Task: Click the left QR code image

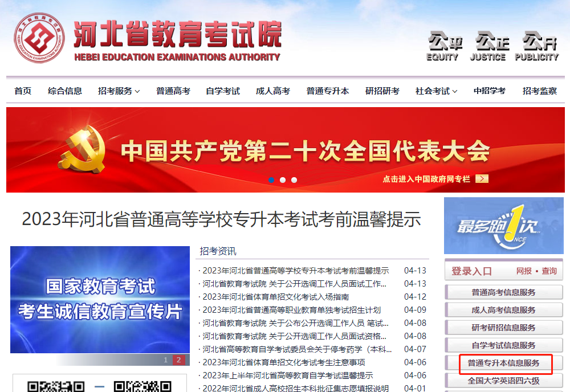Action: [x=56, y=386]
